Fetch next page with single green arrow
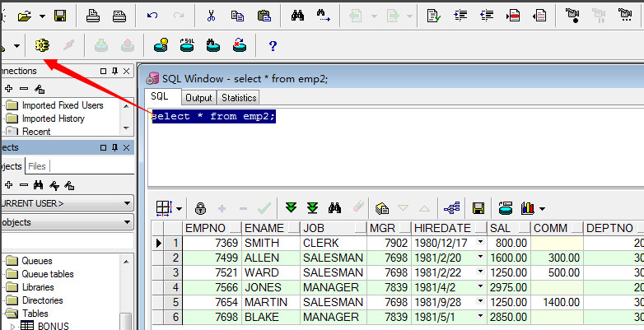This screenshot has height=330, width=644. pyautogui.click(x=291, y=208)
